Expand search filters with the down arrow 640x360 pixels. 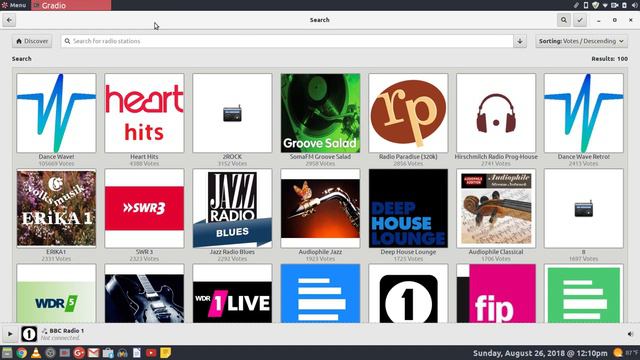point(520,41)
